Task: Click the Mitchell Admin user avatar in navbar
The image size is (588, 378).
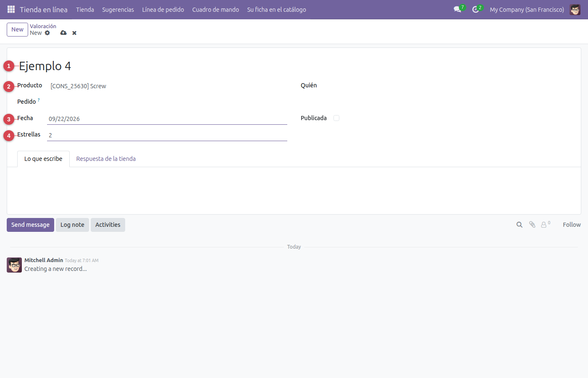Action: 575,9
